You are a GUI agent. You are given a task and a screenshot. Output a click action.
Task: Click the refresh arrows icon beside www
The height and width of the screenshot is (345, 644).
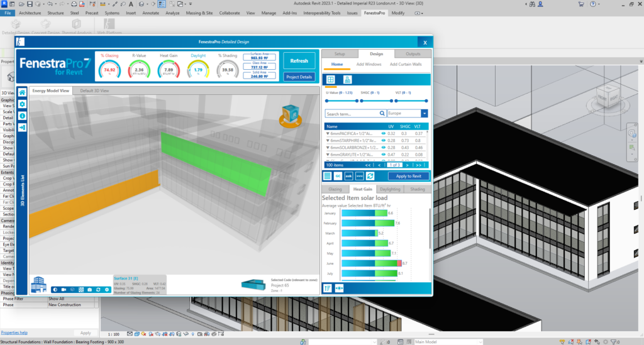(x=370, y=176)
